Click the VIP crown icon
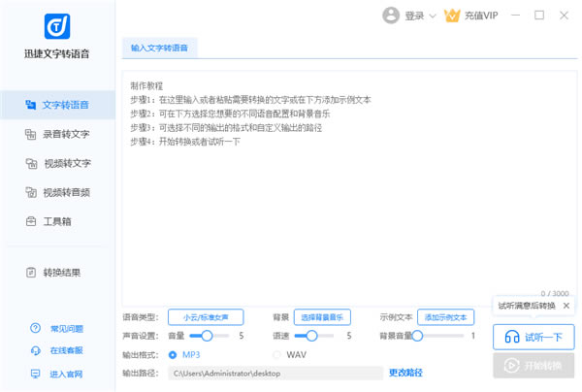 point(452,16)
